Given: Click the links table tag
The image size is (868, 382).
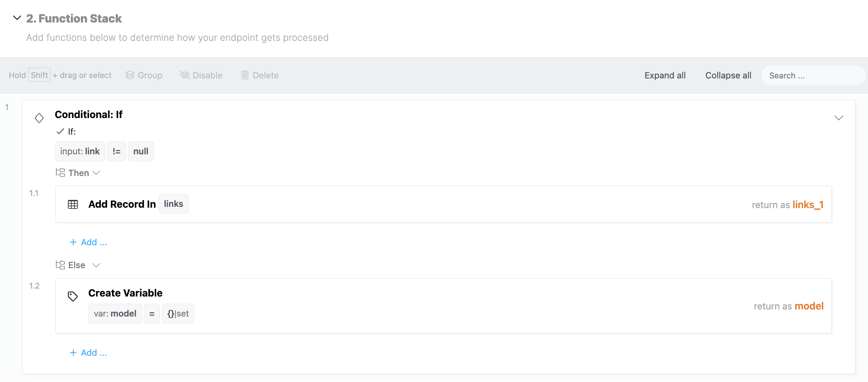Looking at the screenshot, I should coord(174,204).
